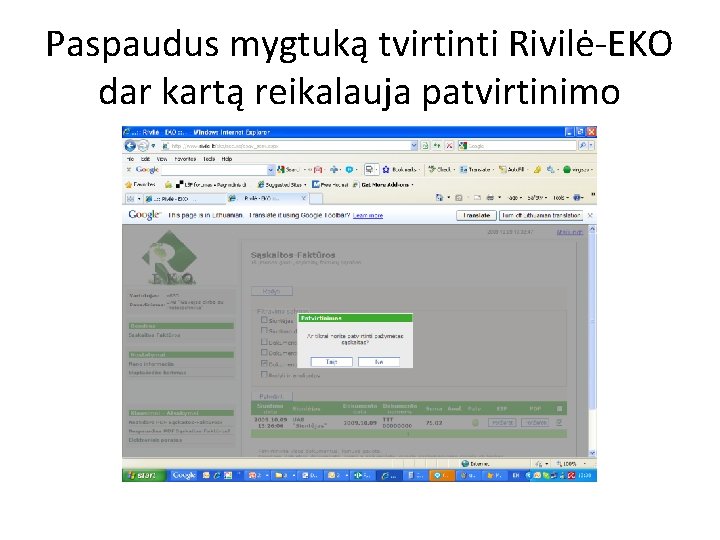720x540 pixels.
Task: Click Get More Add-ons item
Action: (x=383, y=185)
